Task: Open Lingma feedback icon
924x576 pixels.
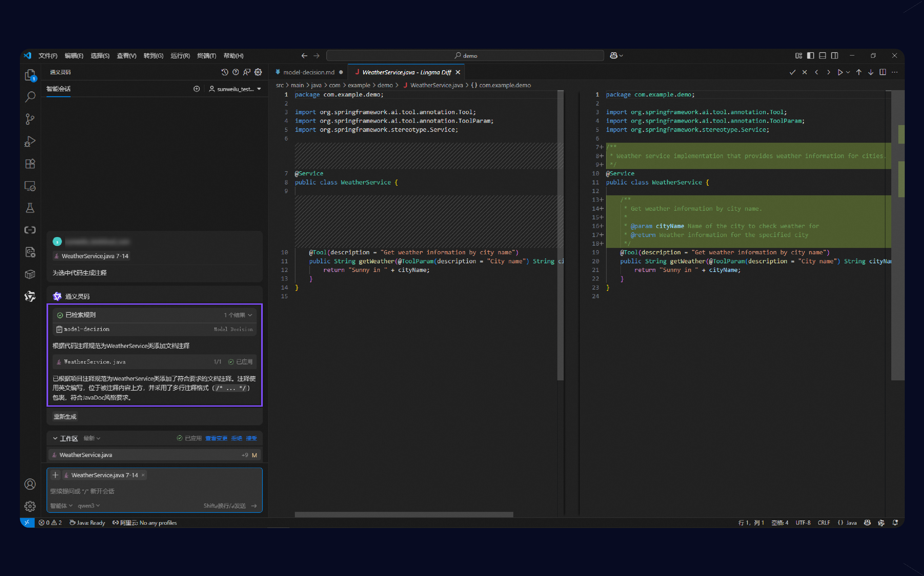Action: click(247, 72)
